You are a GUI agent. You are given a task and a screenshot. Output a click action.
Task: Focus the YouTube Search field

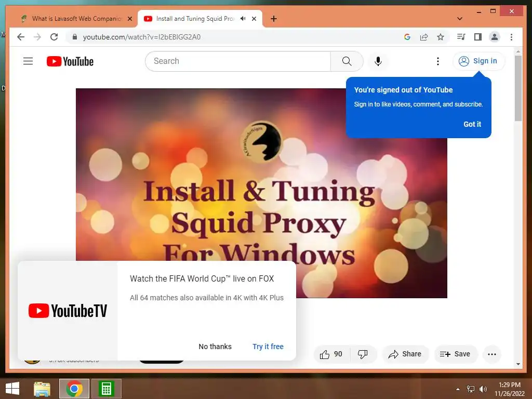point(238,61)
